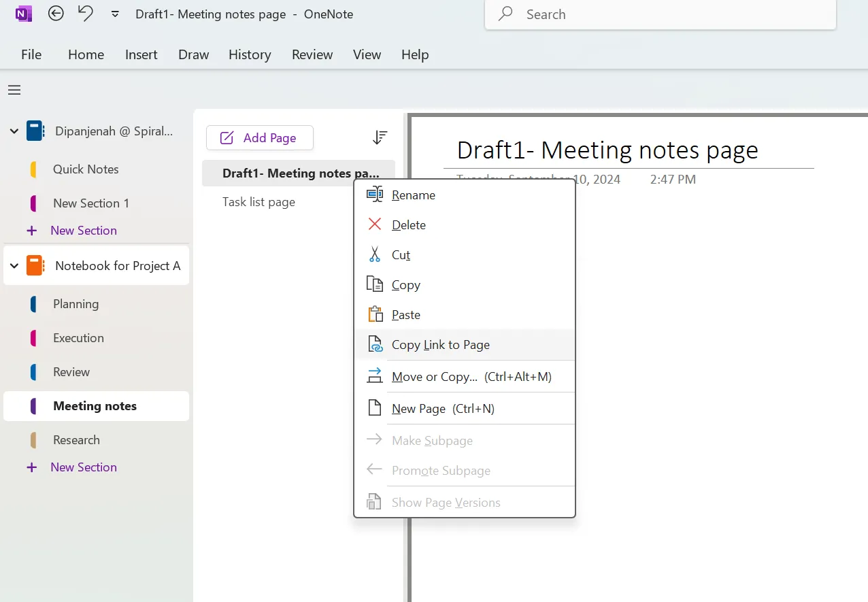Click the Rename icon in context menu
This screenshot has height=602, width=868.
tap(375, 195)
